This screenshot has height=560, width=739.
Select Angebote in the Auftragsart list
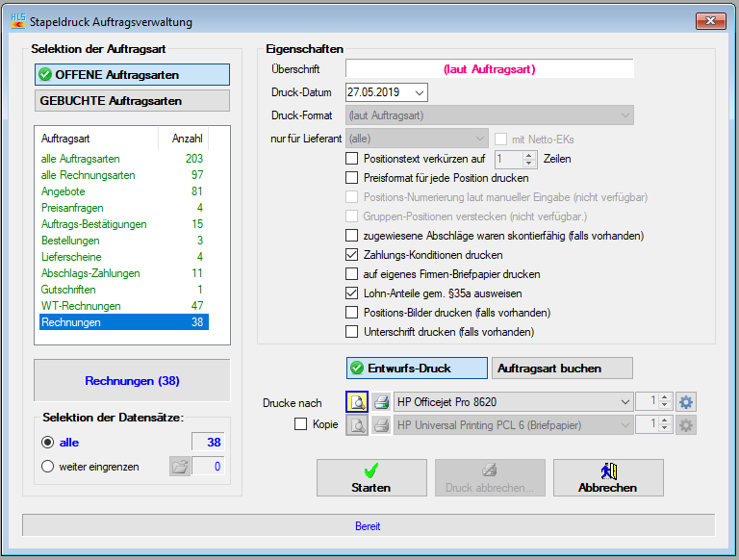pos(64,191)
